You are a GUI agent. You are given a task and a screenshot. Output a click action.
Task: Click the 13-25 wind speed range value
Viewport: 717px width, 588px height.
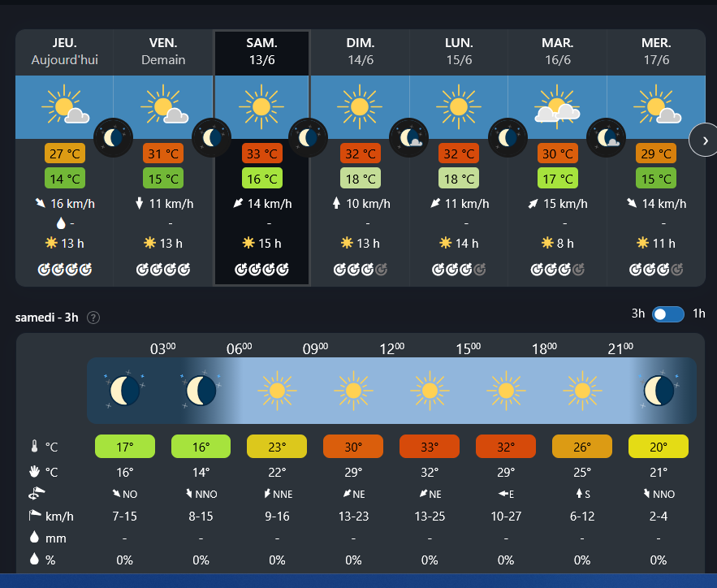click(430, 517)
